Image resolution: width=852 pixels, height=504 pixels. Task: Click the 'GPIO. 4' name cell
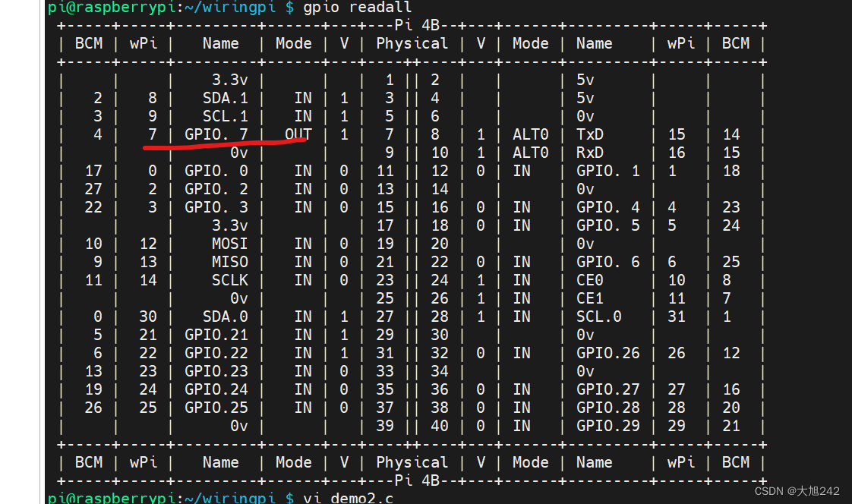point(608,207)
